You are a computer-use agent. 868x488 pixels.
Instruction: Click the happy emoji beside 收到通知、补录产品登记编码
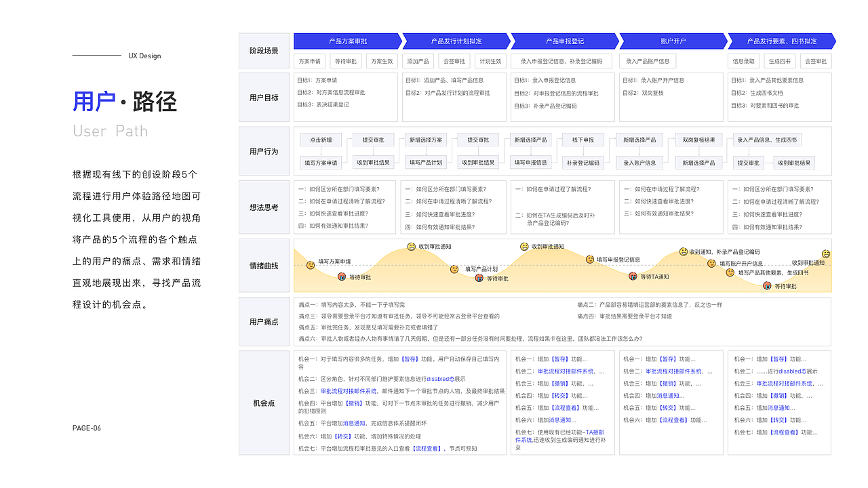coord(684,251)
